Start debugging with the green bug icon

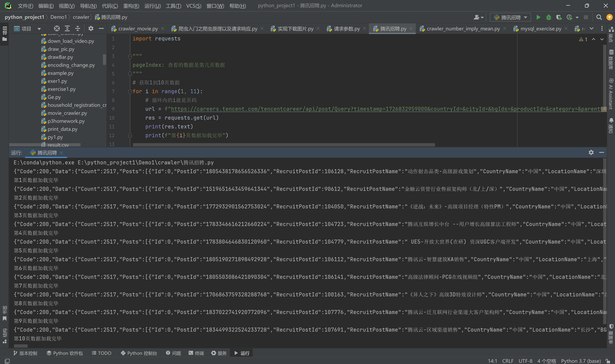[549, 17]
